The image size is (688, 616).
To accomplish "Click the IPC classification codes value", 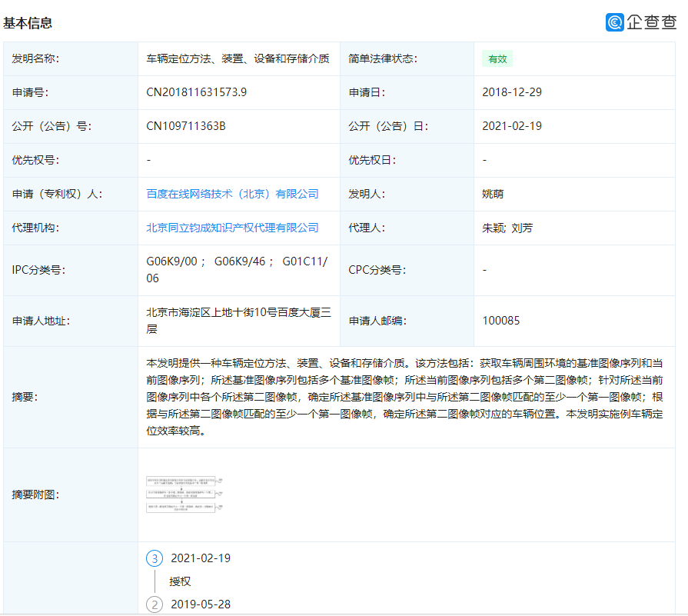I will 237,270.
